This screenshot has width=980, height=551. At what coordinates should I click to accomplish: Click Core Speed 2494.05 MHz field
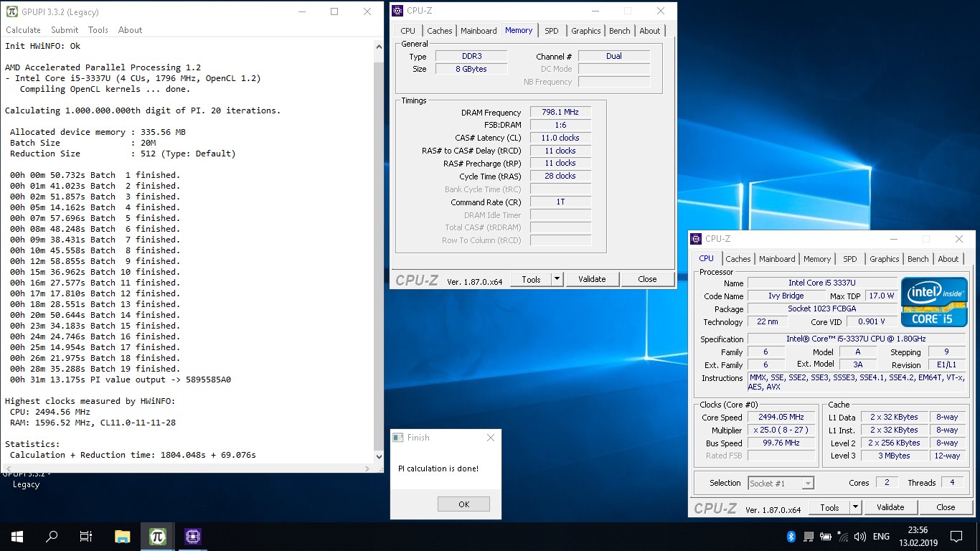[x=781, y=417]
